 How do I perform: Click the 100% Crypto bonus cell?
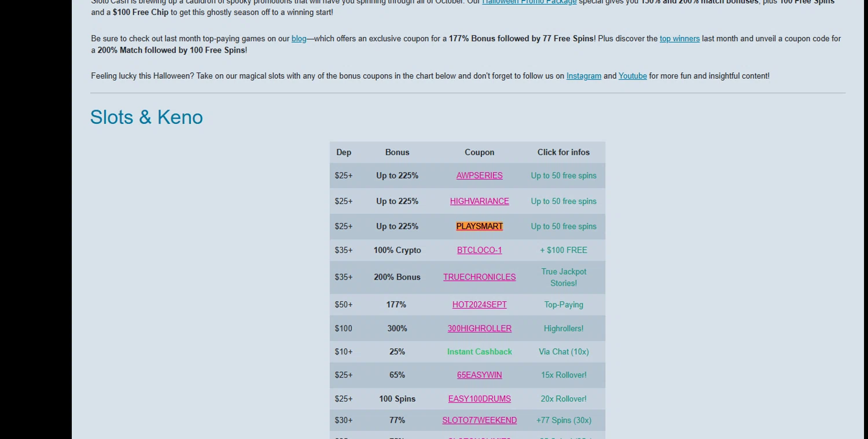point(397,250)
